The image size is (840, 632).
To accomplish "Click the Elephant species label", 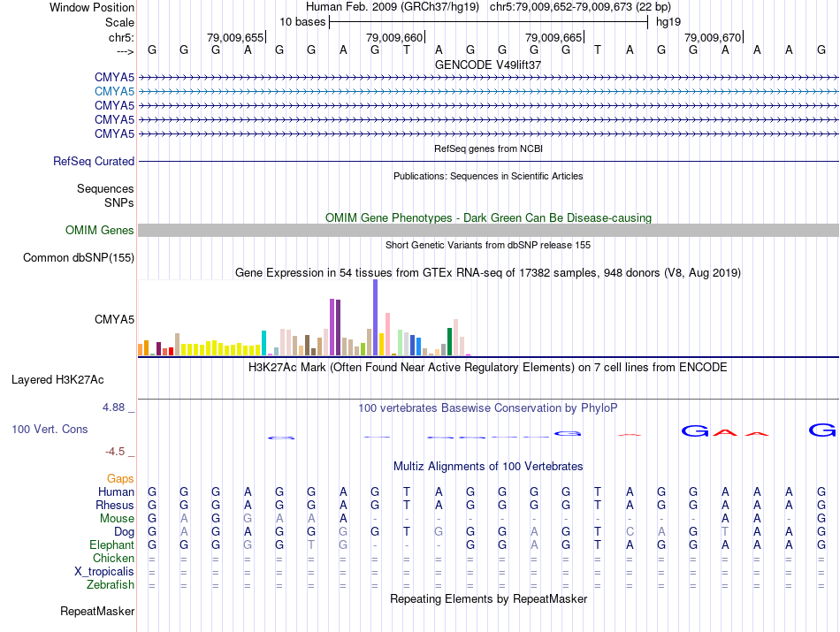I will coord(112,545).
